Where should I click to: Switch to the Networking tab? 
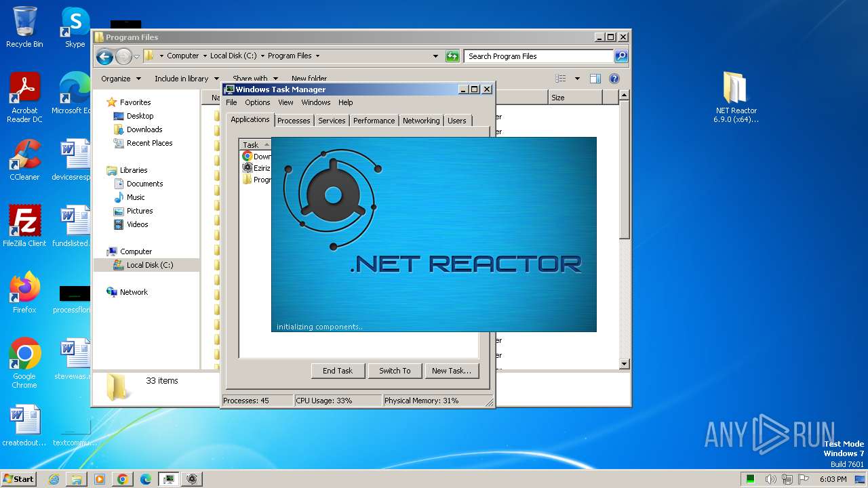click(x=421, y=121)
